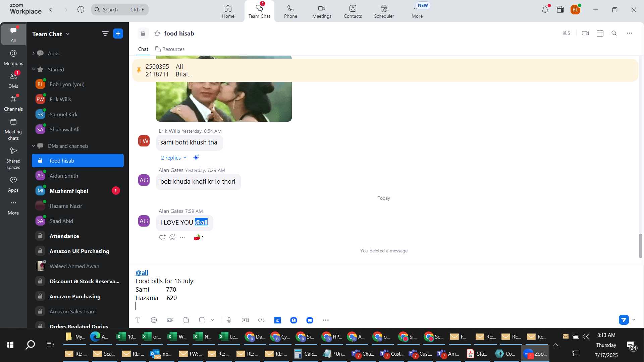This screenshot has height=362, width=644.
Task: Click the AI sparkle summarize icon
Action: (196, 157)
